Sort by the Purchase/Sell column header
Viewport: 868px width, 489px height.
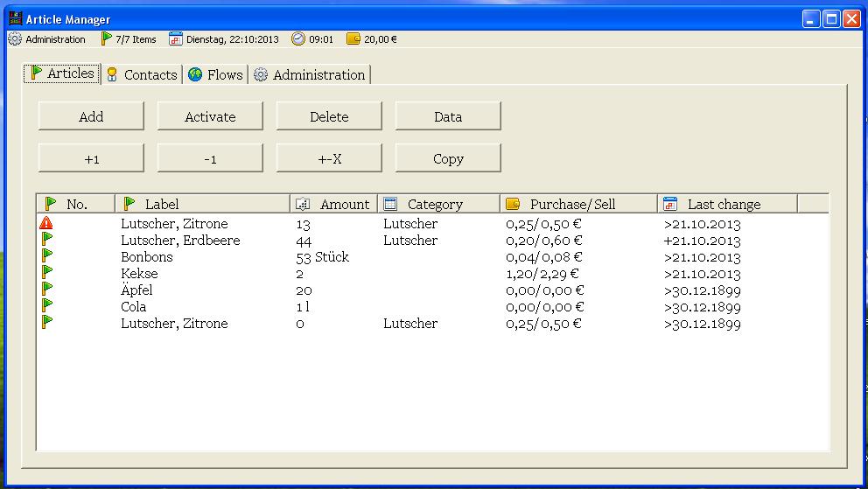(579, 204)
